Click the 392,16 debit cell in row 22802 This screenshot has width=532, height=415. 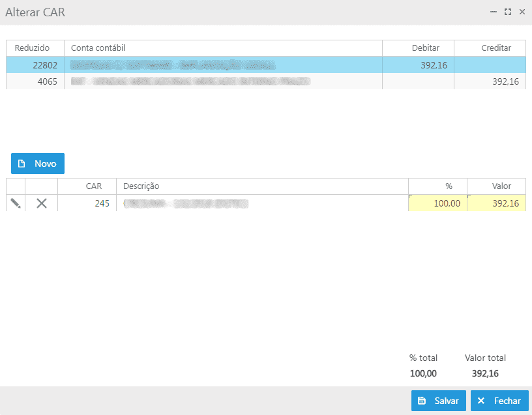434,65
